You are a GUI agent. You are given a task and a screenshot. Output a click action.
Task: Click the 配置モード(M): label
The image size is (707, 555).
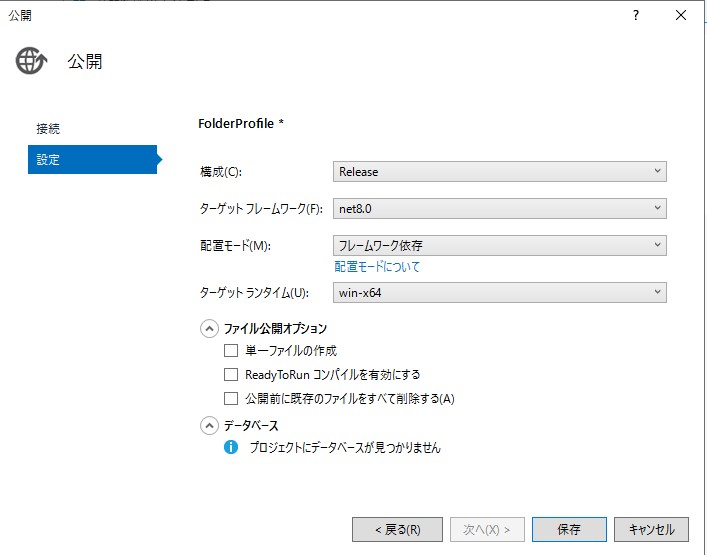235,246
